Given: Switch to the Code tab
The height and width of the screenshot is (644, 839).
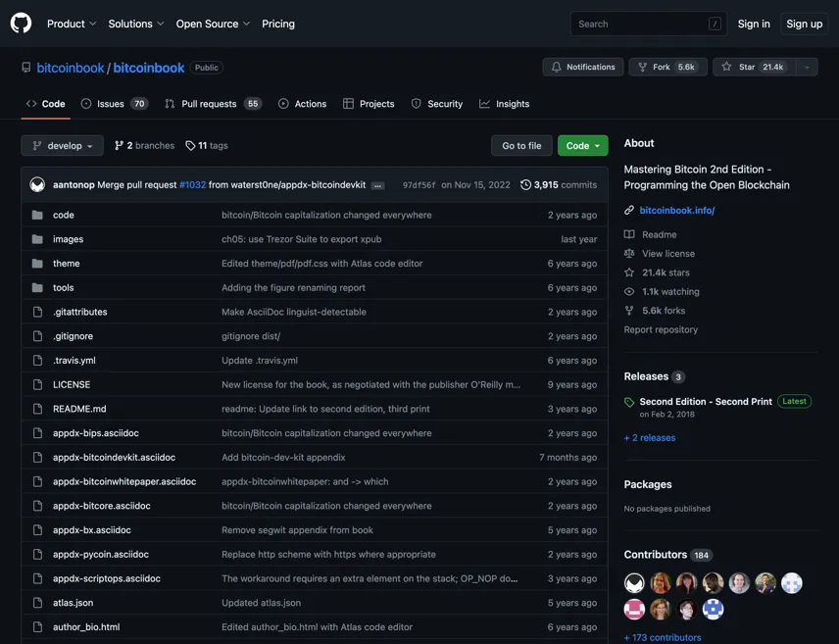Looking at the screenshot, I should tap(45, 104).
